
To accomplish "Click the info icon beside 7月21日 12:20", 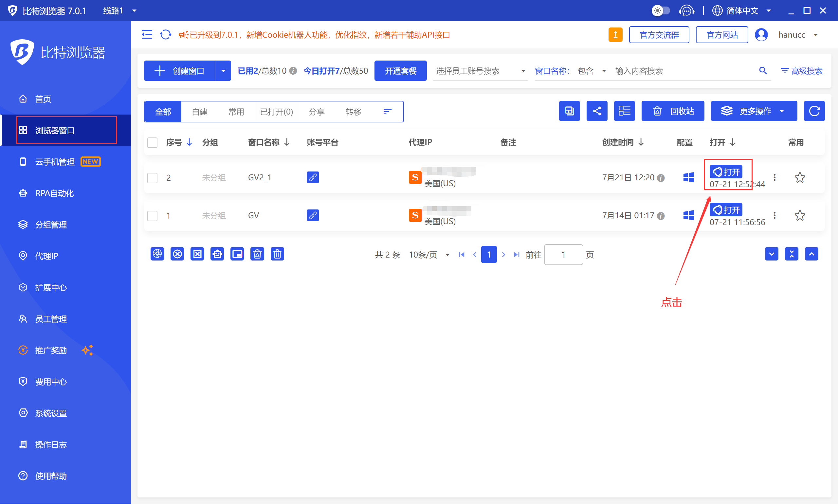I will pos(661,178).
